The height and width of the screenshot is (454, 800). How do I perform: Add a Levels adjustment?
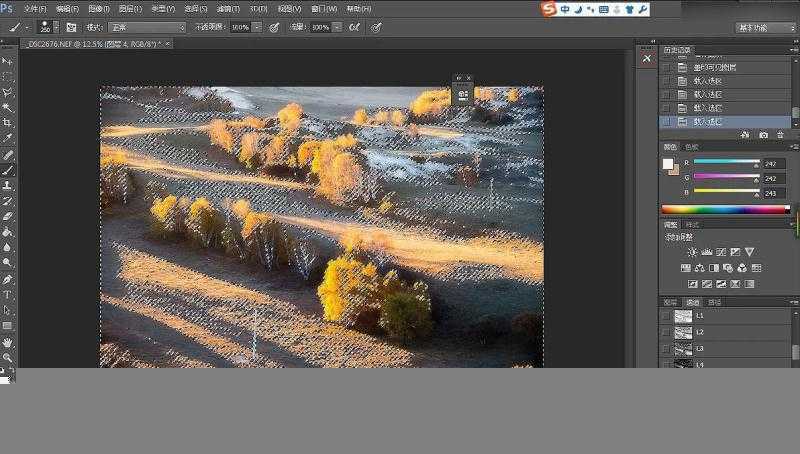tap(707, 252)
